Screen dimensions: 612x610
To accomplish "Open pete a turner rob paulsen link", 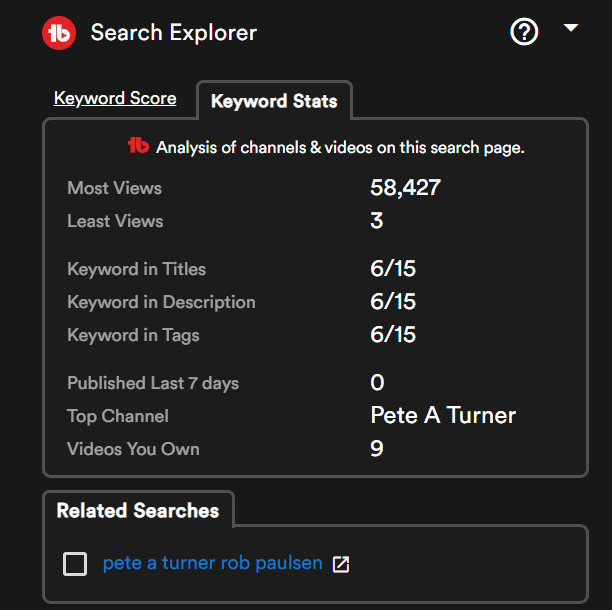I will 213,563.
